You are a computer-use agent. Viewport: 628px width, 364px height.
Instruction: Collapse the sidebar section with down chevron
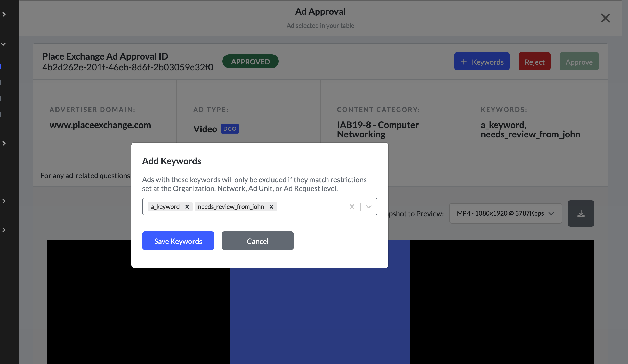3,44
